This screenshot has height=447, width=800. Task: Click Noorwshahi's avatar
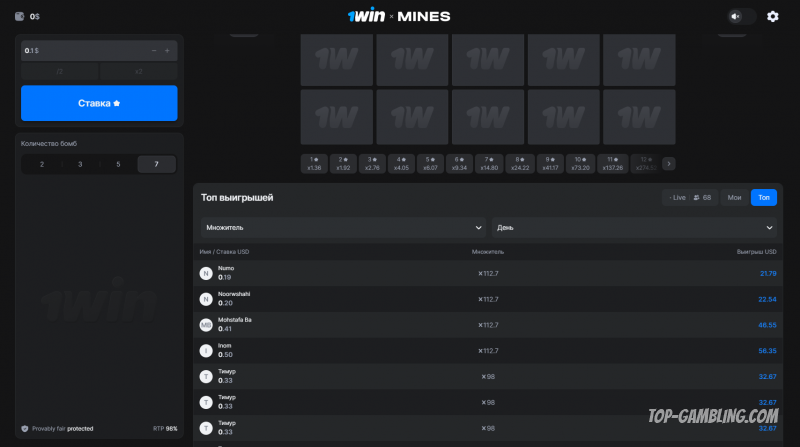tap(206, 299)
